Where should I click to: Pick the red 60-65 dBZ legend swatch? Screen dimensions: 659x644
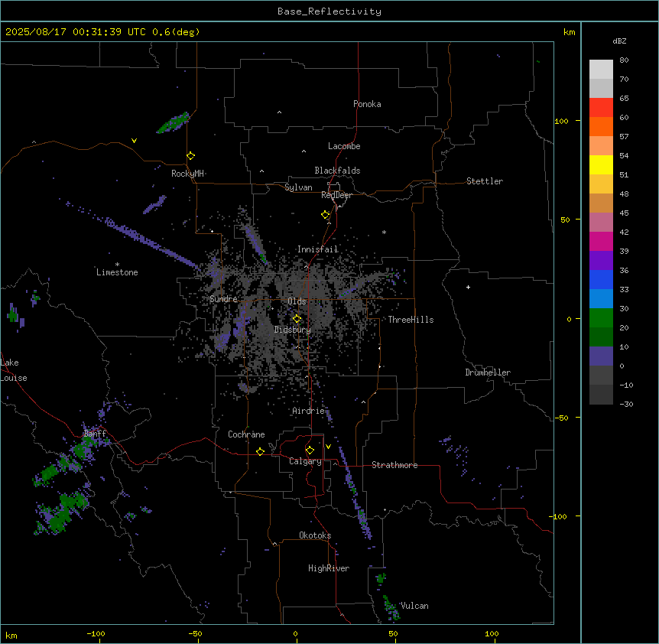601,108
